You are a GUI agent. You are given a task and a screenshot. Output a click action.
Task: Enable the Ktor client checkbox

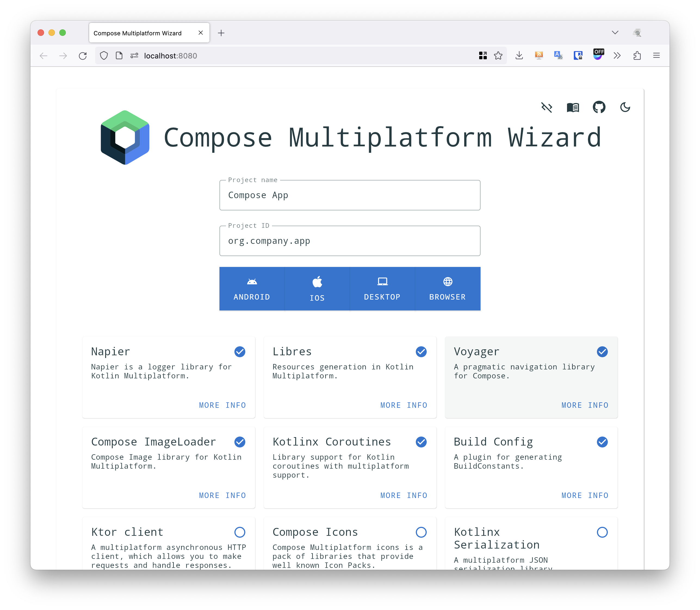point(240,532)
